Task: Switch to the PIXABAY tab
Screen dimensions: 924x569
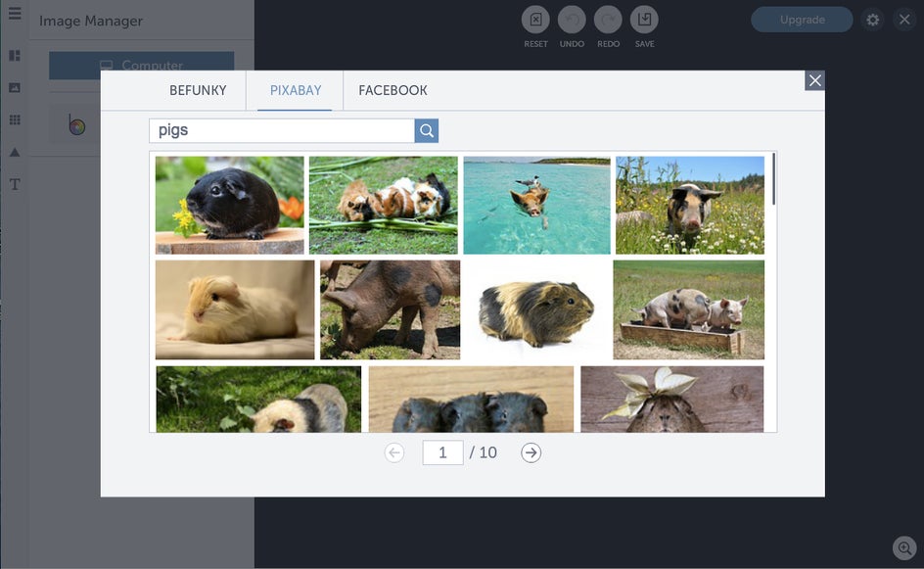Action: pos(296,90)
